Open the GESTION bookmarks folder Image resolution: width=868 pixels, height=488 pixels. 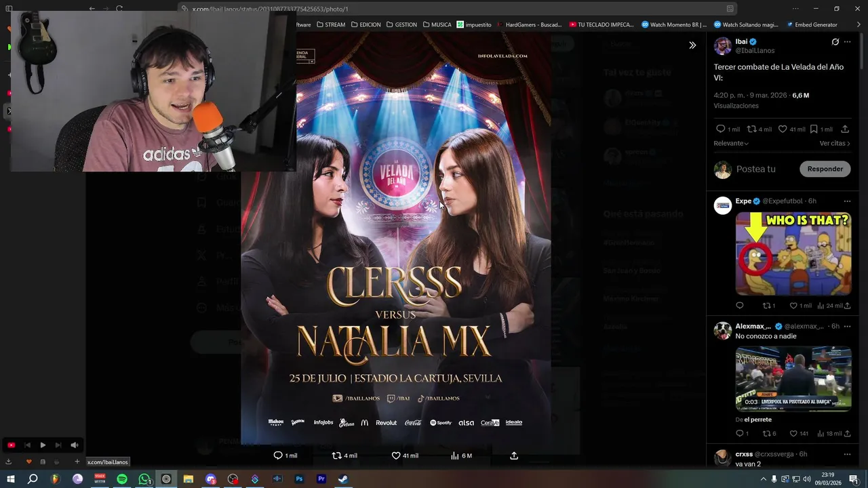(401, 24)
